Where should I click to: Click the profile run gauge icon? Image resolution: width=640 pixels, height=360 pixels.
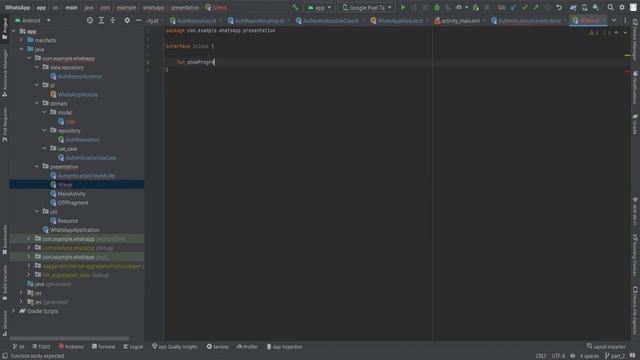tap(459, 7)
